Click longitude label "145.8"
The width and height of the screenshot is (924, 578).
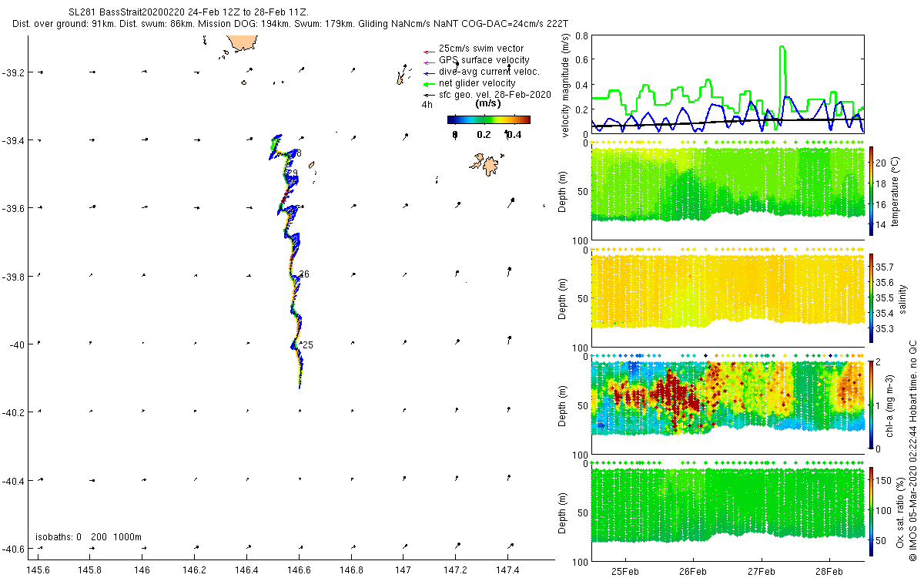click(x=90, y=570)
